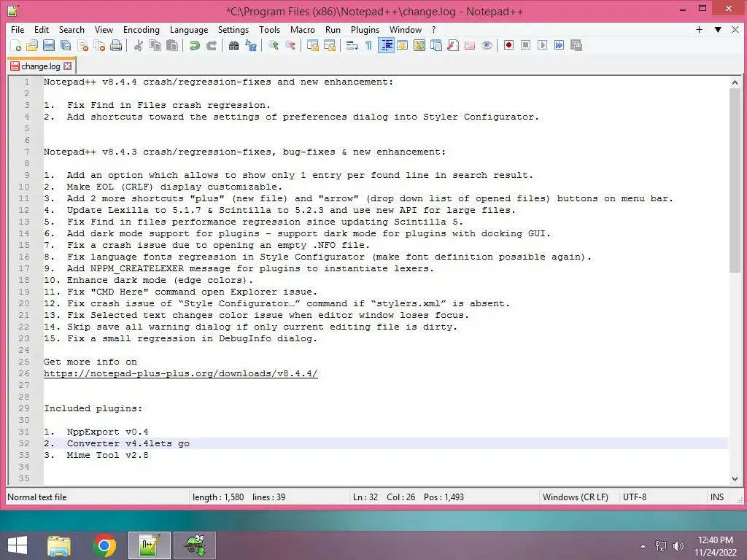Click the Playback macro icon
The width and height of the screenshot is (747, 560).
542,45
